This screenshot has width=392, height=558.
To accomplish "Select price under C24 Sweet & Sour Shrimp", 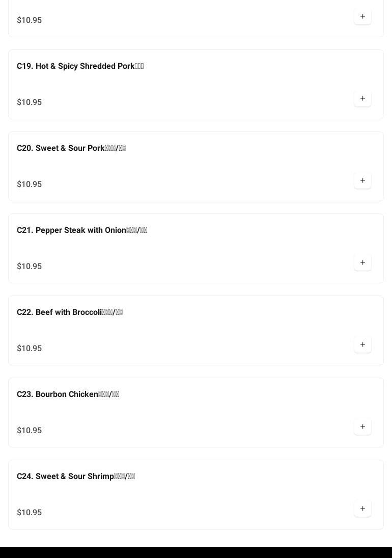I will (30, 513).
